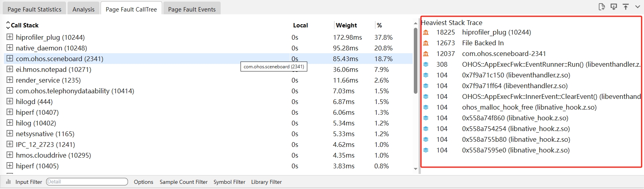Expand the render_service (1235) node
Viewport: 644px width, 189px height.
[x=10, y=80]
